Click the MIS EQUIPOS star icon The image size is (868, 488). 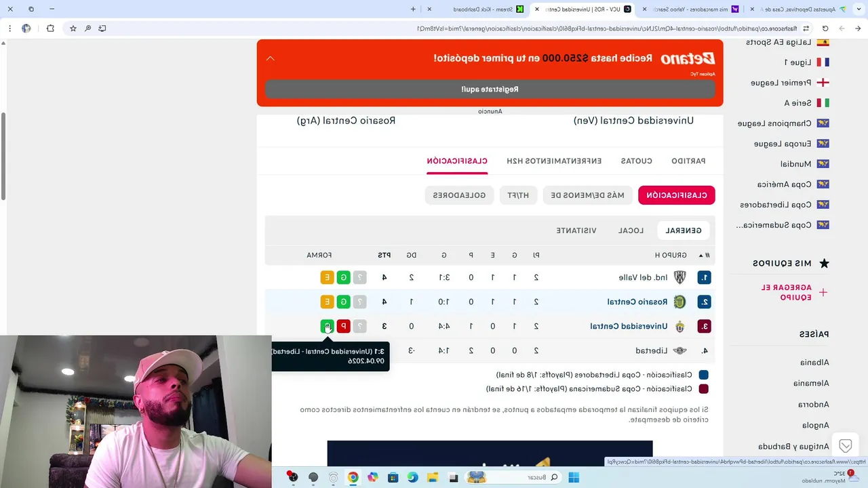(824, 263)
